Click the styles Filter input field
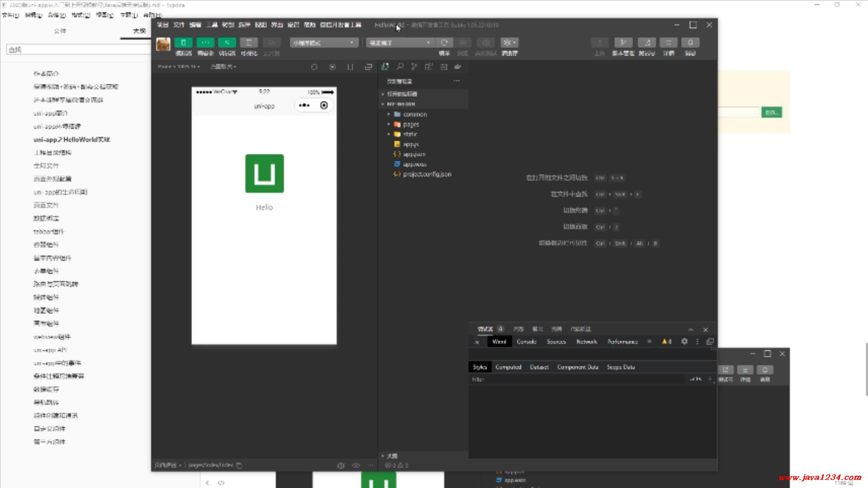This screenshot has height=488, width=868. 577,380
